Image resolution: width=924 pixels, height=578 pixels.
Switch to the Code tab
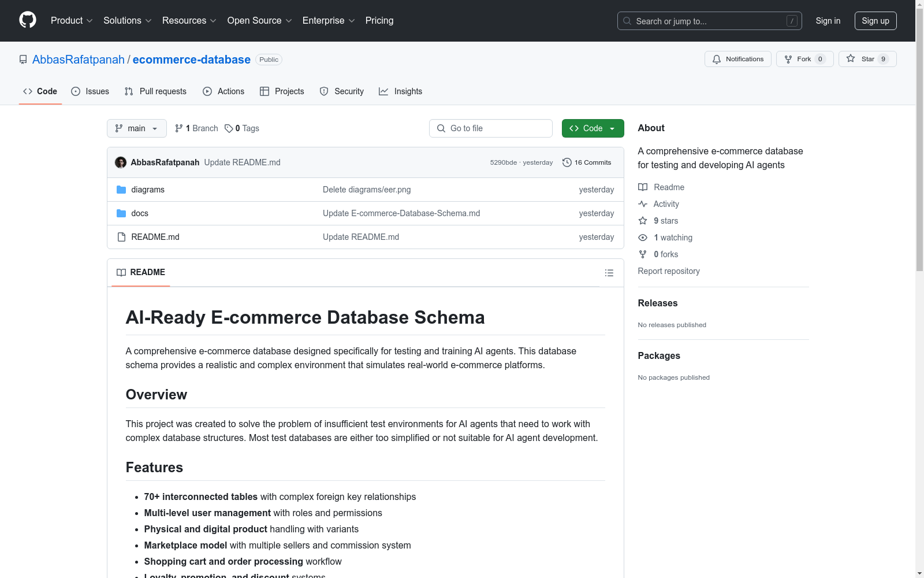click(x=40, y=91)
